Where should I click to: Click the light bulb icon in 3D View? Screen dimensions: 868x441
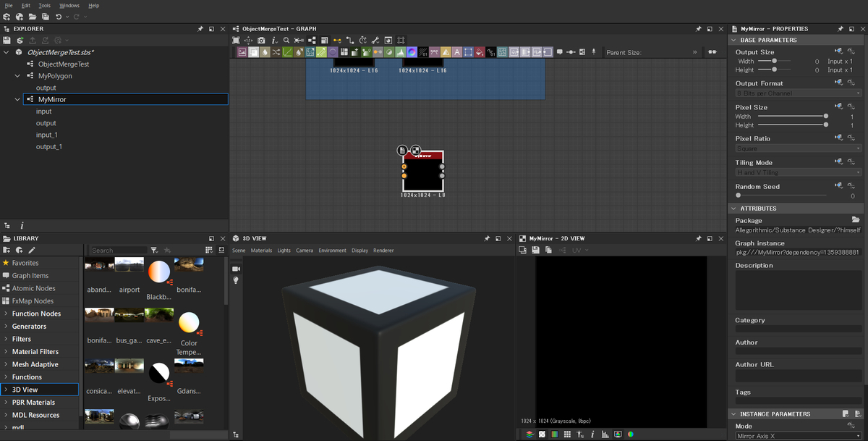coord(236,280)
